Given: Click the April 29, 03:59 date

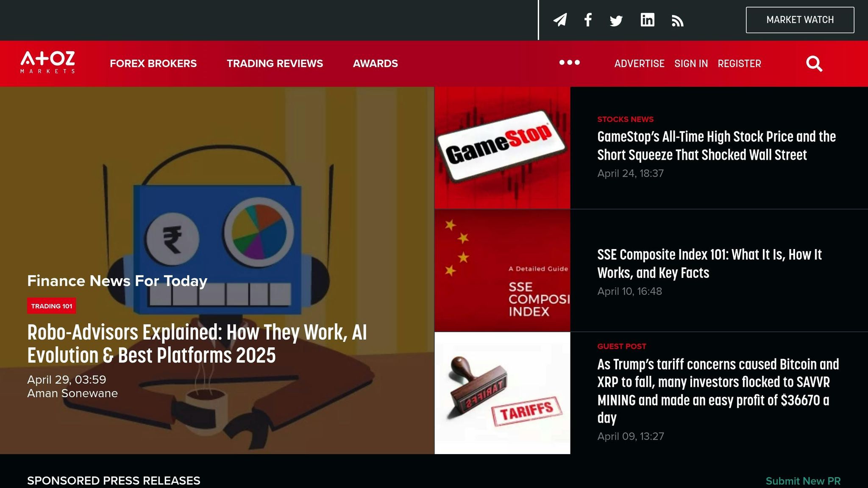Looking at the screenshot, I should coord(67,380).
